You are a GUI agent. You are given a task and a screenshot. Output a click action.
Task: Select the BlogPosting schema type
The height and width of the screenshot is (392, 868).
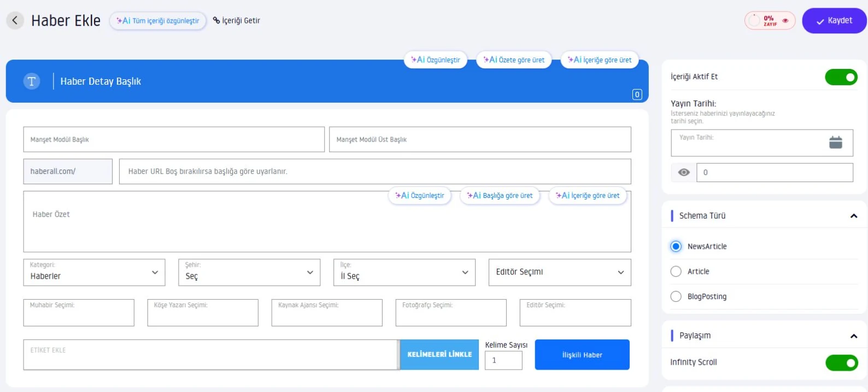coord(676,297)
